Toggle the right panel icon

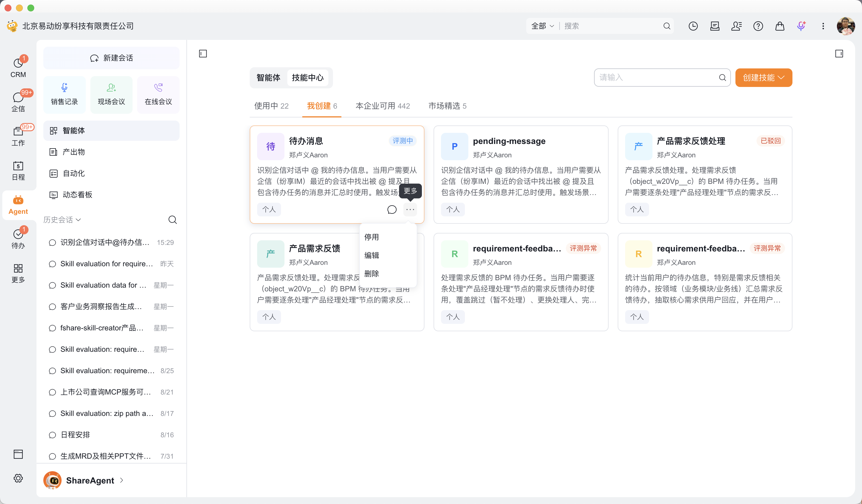coord(839,54)
